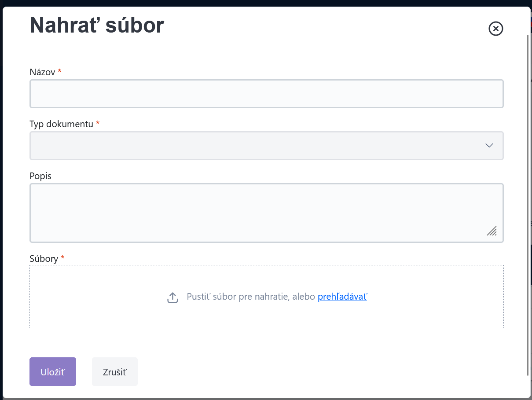Click the Zrušiť button
Viewport: 532px width, 400px height.
pyautogui.click(x=115, y=371)
